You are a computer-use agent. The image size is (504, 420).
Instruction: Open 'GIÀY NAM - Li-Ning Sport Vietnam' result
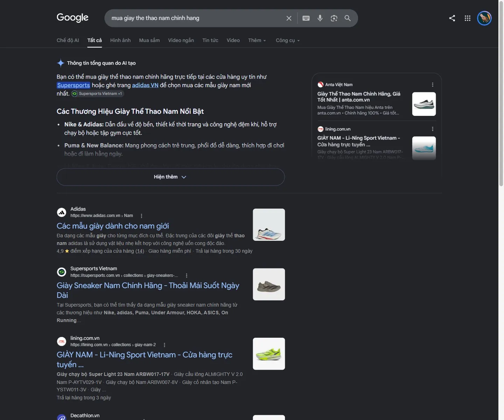coord(145,359)
